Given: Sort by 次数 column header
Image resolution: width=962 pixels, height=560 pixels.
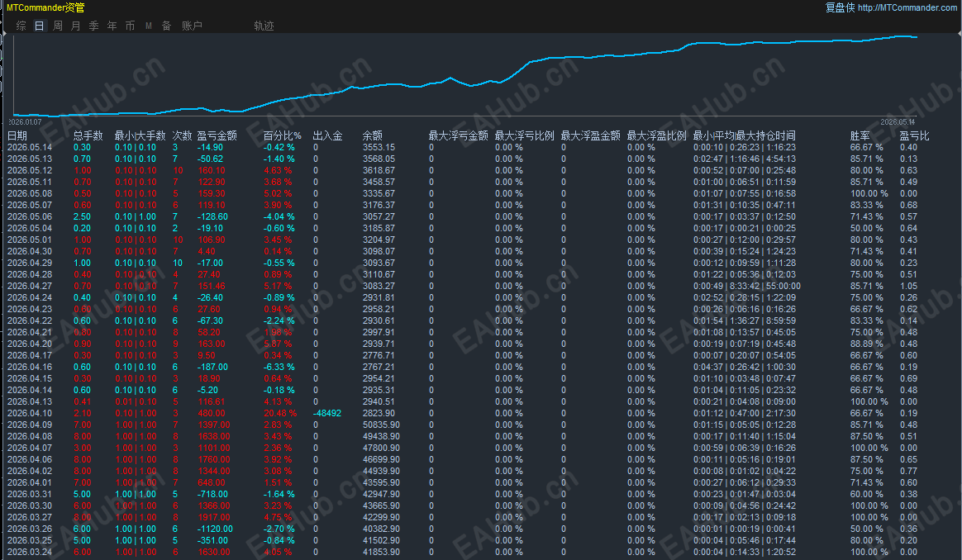Looking at the screenshot, I should [182, 135].
